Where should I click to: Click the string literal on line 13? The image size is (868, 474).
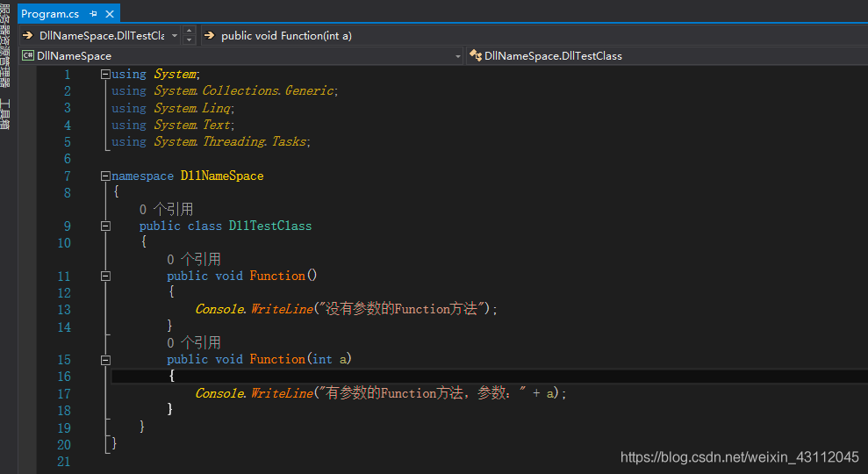point(402,309)
